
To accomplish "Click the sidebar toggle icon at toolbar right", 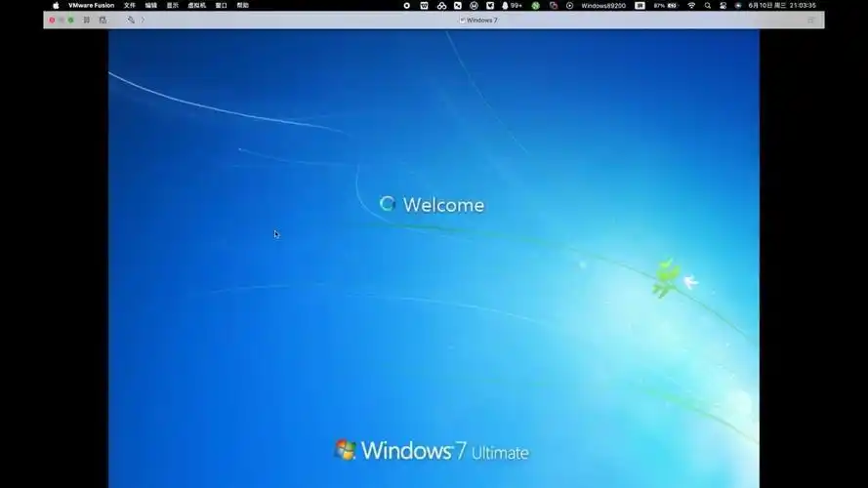I will [x=810, y=20].
